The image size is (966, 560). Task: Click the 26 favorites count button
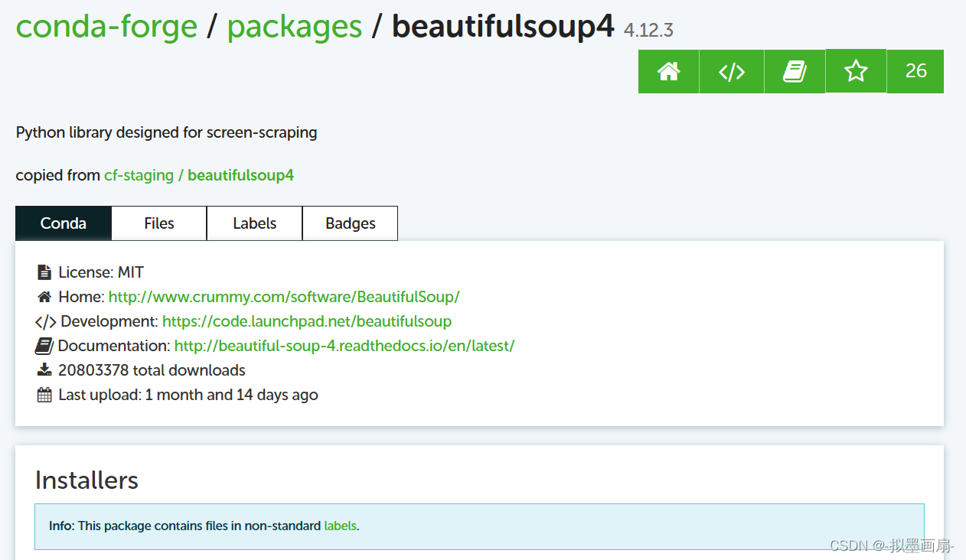click(x=915, y=71)
